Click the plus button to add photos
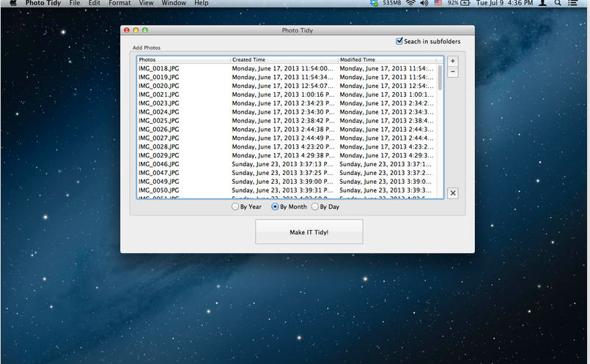Image resolution: width=590 pixels, height=364 pixels. point(453,62)
